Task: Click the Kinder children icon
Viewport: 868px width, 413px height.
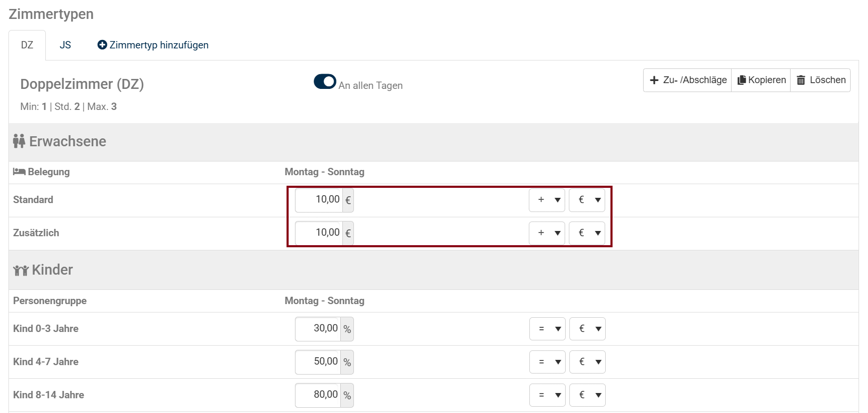Action: pyautogui.click(x=21, y=270)
